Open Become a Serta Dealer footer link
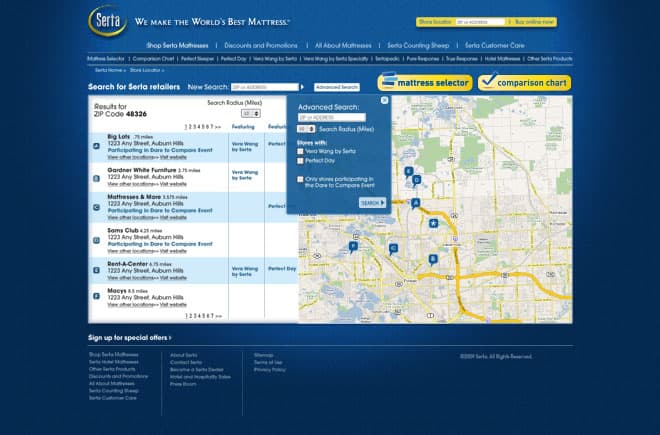Viewport: 660px width, 435px height. point(197,370)
